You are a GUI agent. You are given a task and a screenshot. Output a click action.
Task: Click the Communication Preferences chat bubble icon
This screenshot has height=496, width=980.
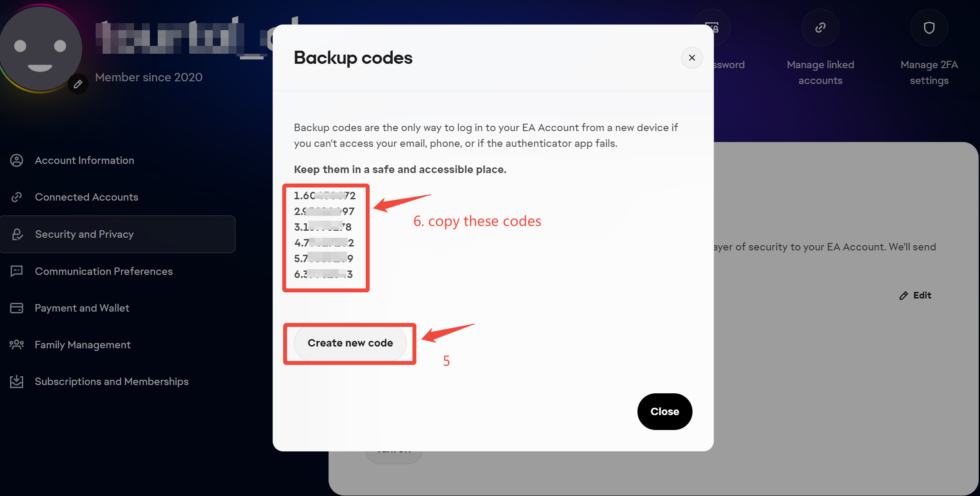pyautogui.click(x=17, y=271)
